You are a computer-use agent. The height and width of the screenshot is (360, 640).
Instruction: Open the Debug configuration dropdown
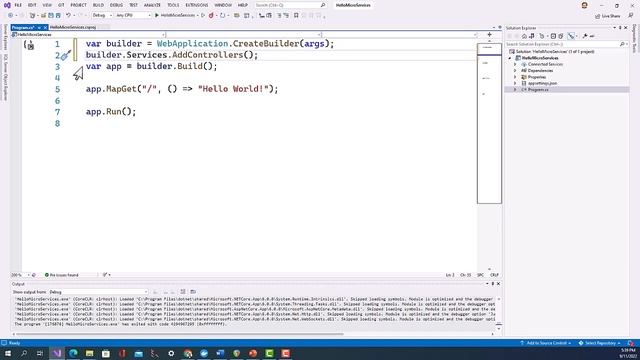coord(102,16)
